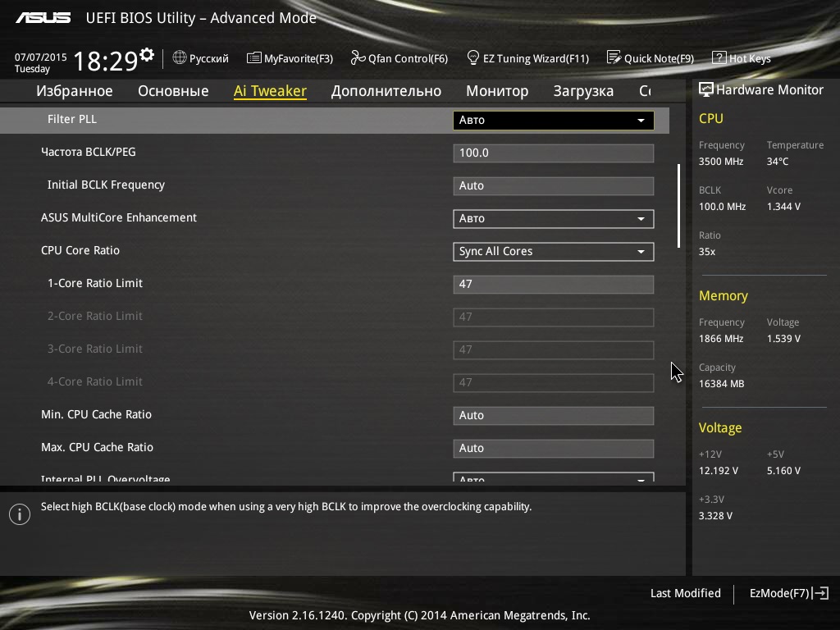Image resolution: width=840 pixels, height=630 pixels.
Task: Click the globe language icon
Action: point(180,57)
